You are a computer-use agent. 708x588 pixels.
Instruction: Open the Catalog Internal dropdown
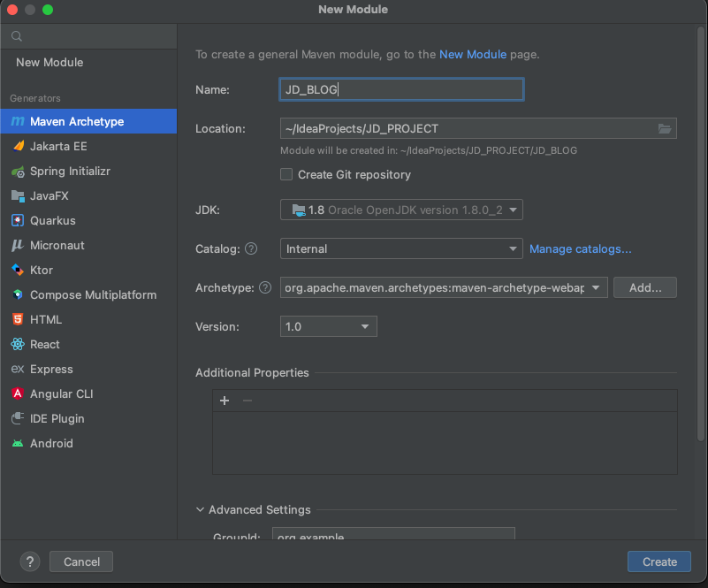[401, 248]
